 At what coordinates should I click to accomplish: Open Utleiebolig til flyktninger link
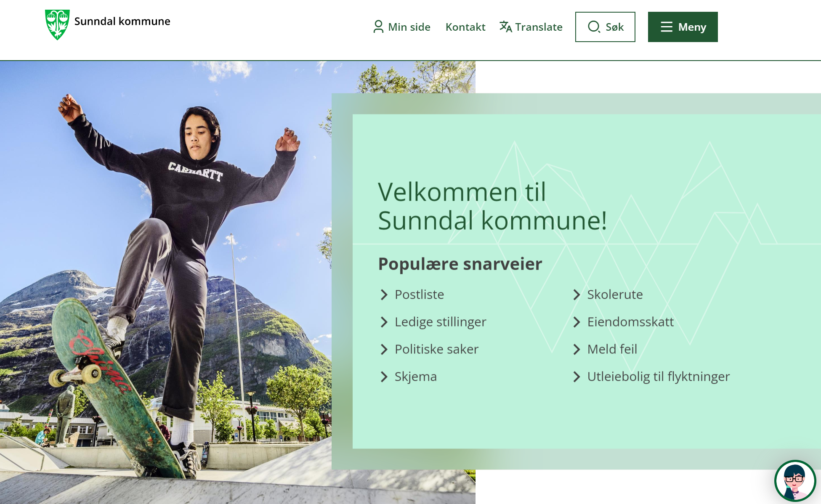pos(659,377)
